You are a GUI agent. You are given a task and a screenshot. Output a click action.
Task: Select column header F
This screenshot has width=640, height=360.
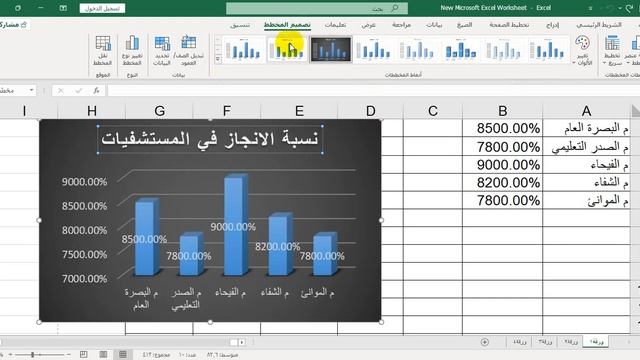pos(227,111)
